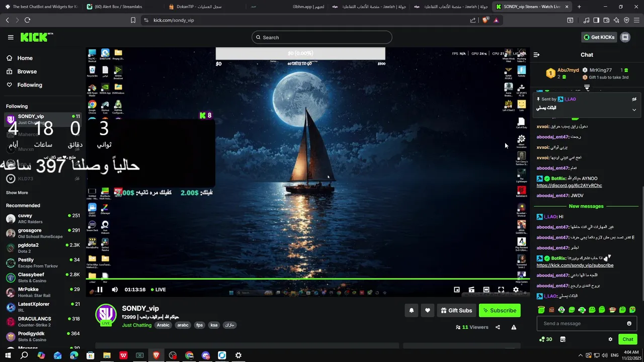Turn on notifications with the bell icon
The height and width of the screenshot is (362, 644).
(x=411, y=311)
